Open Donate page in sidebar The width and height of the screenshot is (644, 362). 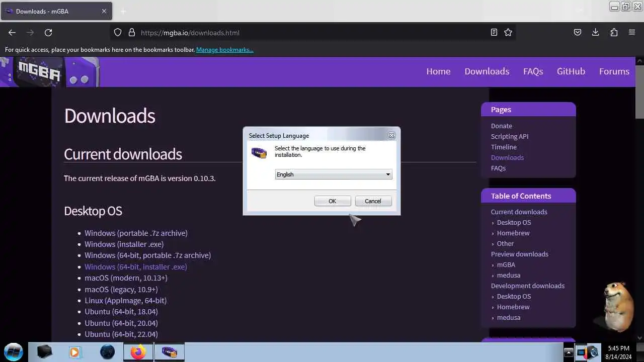[501, 126]
